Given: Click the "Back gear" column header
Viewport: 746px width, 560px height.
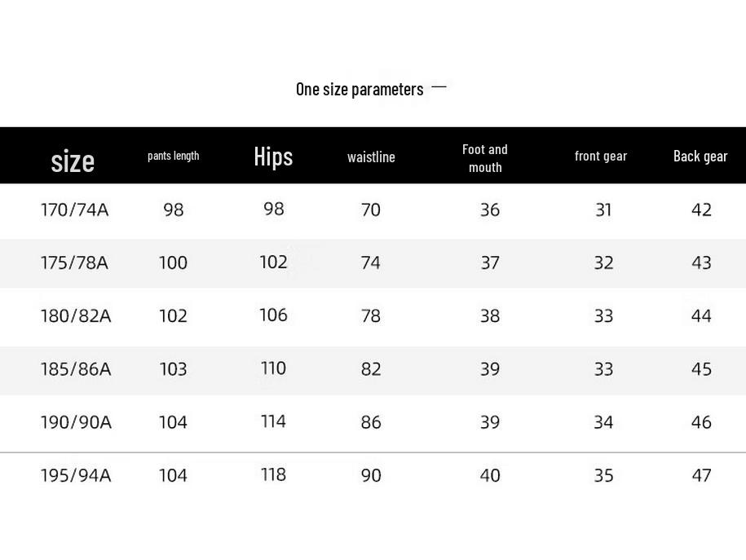Looking at the screenshot, I should (x=700, y=156).
